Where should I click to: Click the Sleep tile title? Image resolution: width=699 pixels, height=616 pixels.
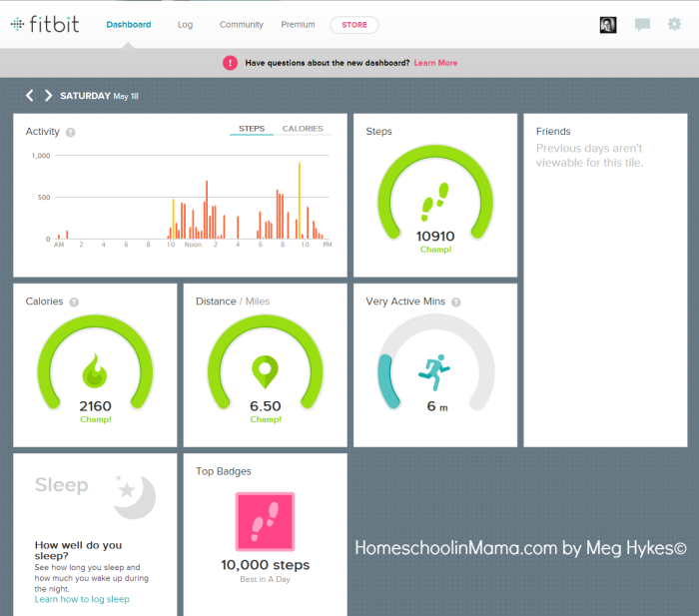pyautogui.click(x=62, y=485)
